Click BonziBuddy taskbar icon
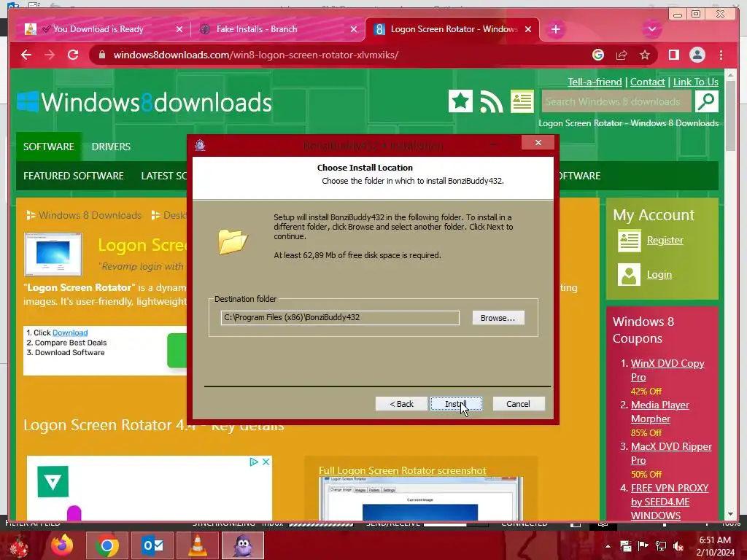 coord(242,545)
